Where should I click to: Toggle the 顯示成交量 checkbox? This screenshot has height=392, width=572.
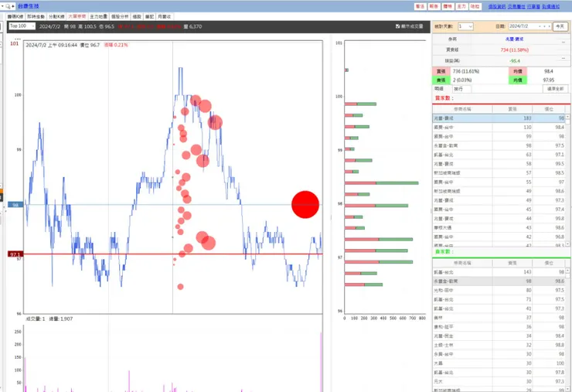pos(397,26)
